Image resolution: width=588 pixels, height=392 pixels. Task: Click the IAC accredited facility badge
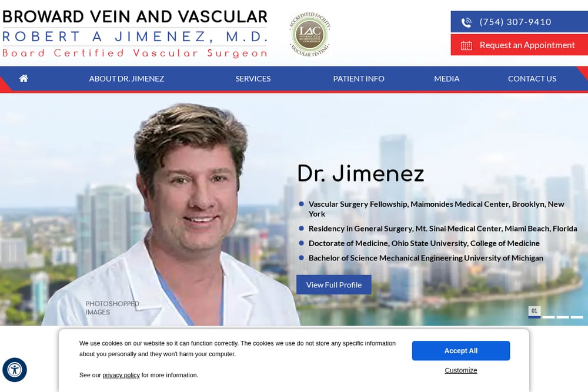pos(310,35)
